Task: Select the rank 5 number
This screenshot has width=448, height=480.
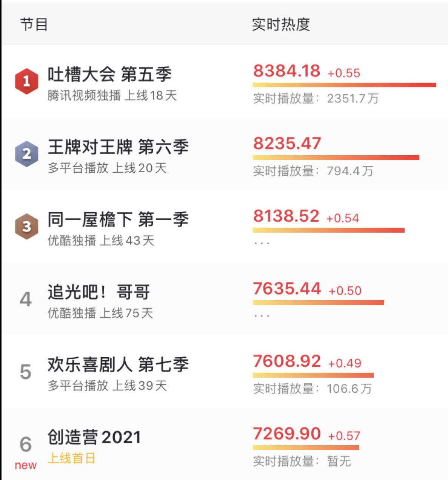Action: click(x=26, y=372)
